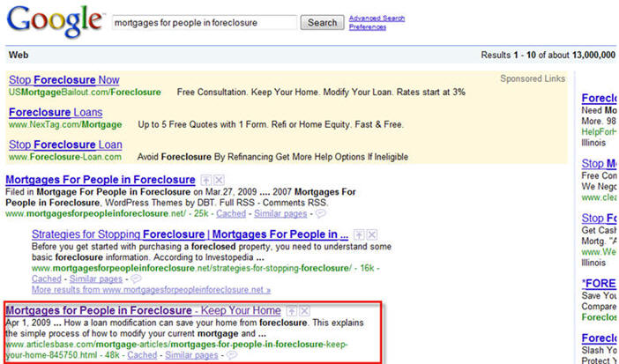Open Mortgages for People in Foreclosure - Keep Your Home
The width and height of the screenshot is (619, 364).
point(144,310)
